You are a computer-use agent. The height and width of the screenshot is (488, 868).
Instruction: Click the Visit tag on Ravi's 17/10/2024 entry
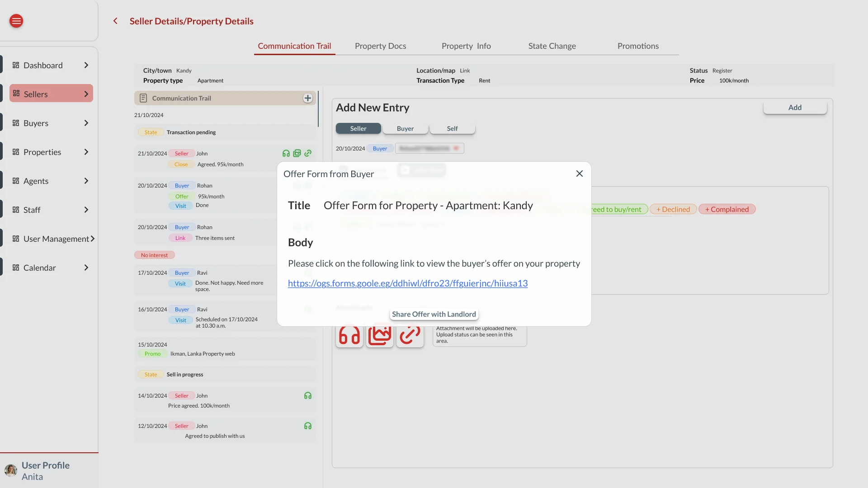[x=180, y=284]
